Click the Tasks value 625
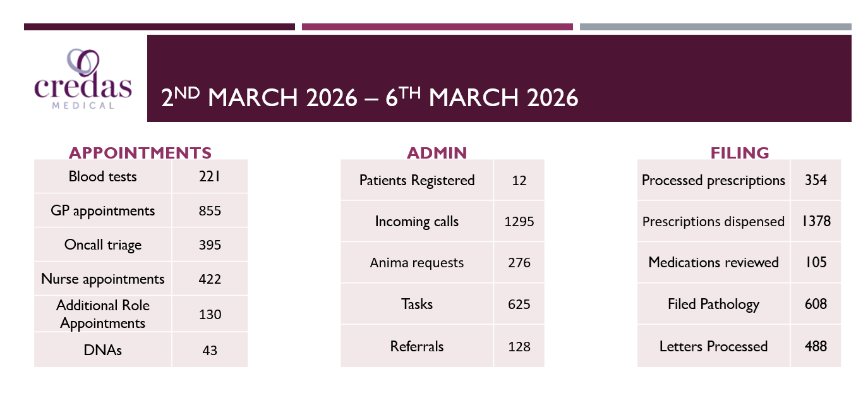The image size is (868, 393). pos(519,304)
